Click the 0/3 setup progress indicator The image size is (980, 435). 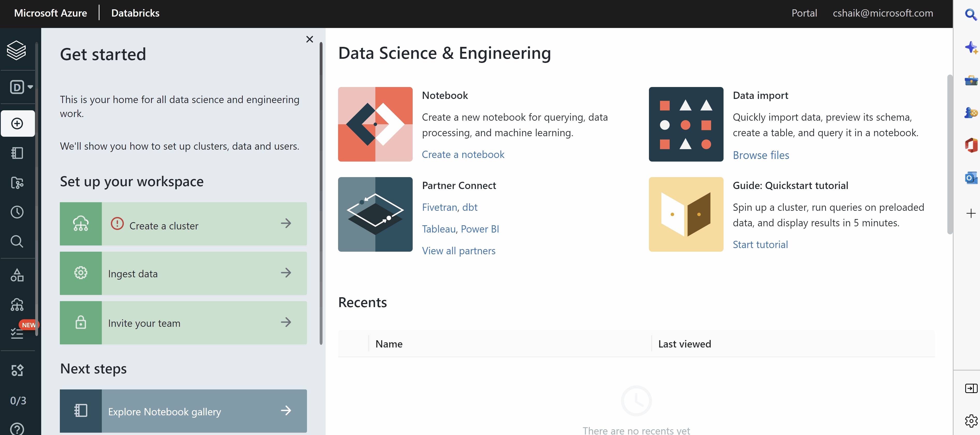click(x=18, y=400)
